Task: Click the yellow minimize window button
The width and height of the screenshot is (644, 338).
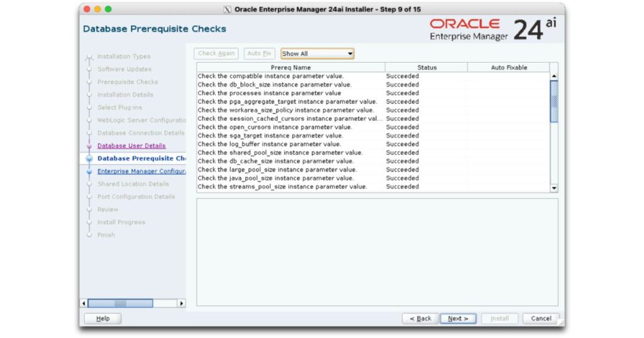Action: pos(97,9)
